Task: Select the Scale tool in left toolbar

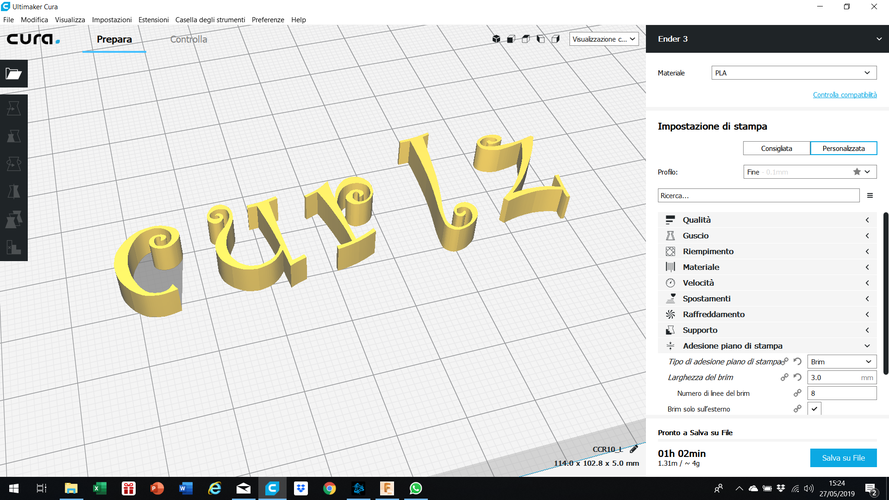Action: coord(14,136)
